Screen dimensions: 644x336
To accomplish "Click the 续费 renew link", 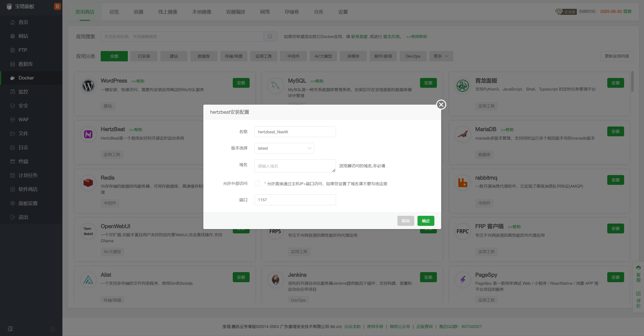I will pyautogui.click(x=627, y=12).
